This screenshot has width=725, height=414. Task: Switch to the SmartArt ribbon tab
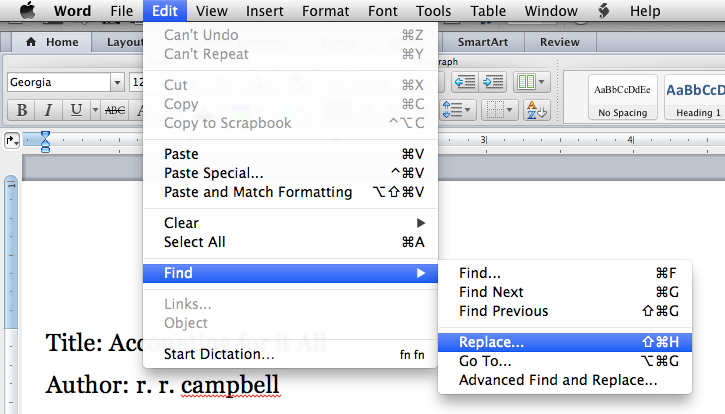click(483, 42)
